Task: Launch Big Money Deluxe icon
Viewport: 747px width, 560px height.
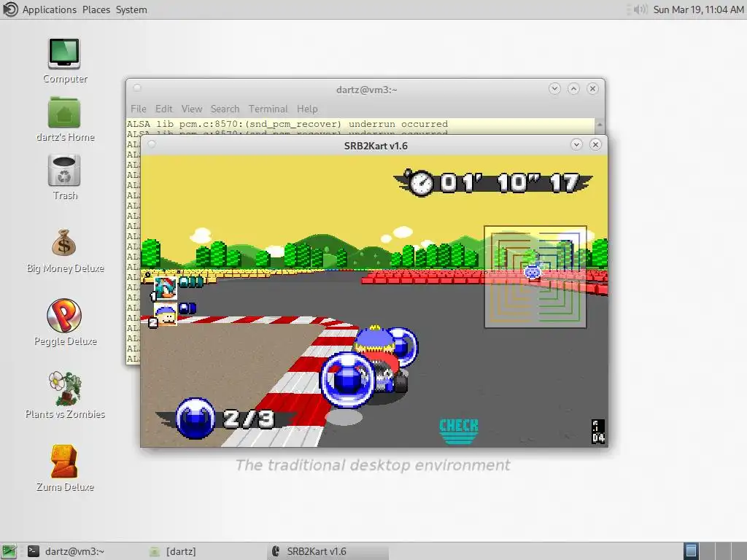Action: (x=64, y=243)
